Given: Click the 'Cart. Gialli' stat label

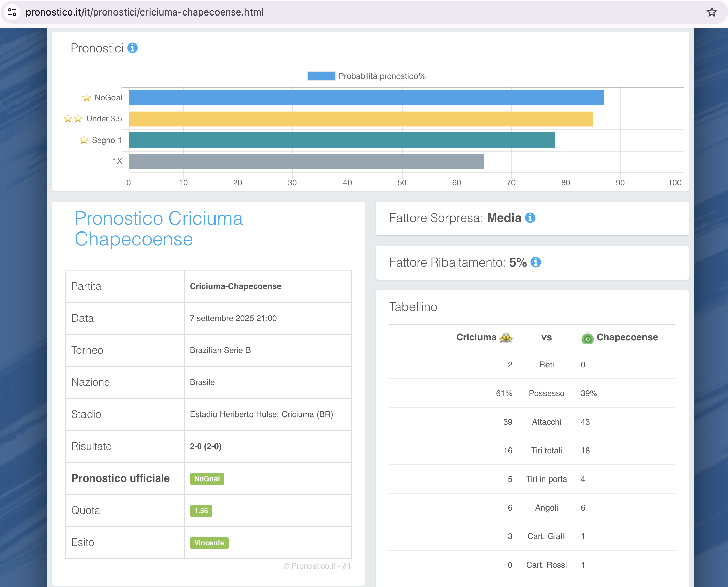Looking at the screenshot, I should (546, 536).
